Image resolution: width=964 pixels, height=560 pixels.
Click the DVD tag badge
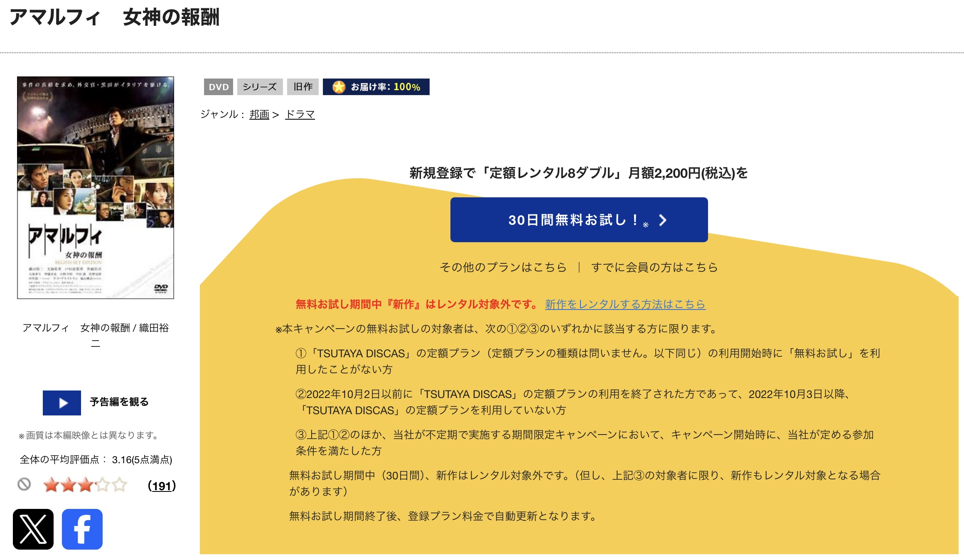point(219,87)
